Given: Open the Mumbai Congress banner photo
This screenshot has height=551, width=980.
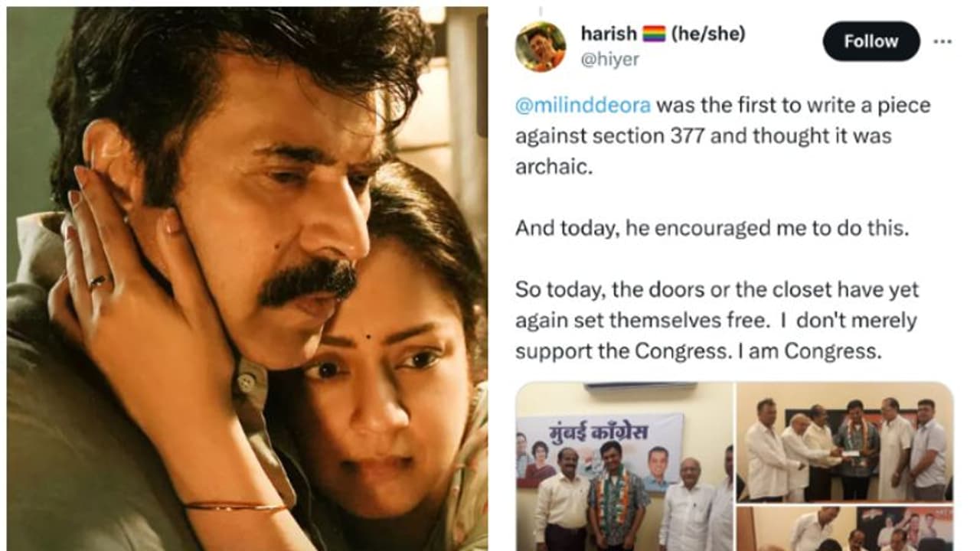Looking at the screenshot, I should coord(624,465).
